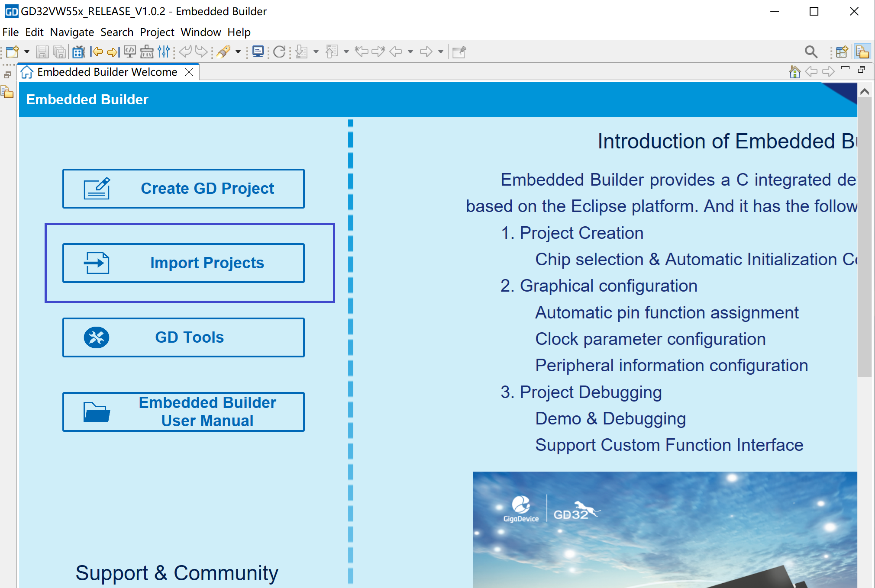Click the code monitor toolbar icon
This screenshot has width=875, height=588.
click(129, 52)
